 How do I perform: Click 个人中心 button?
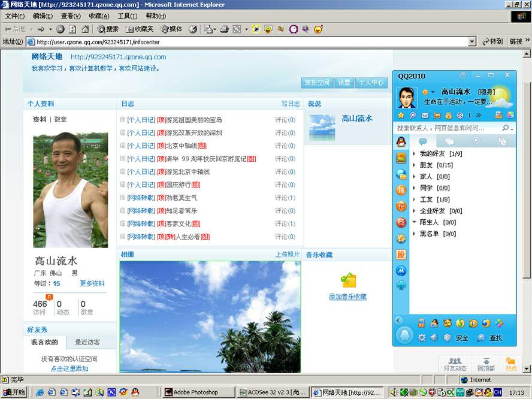[x=371, y=83]
